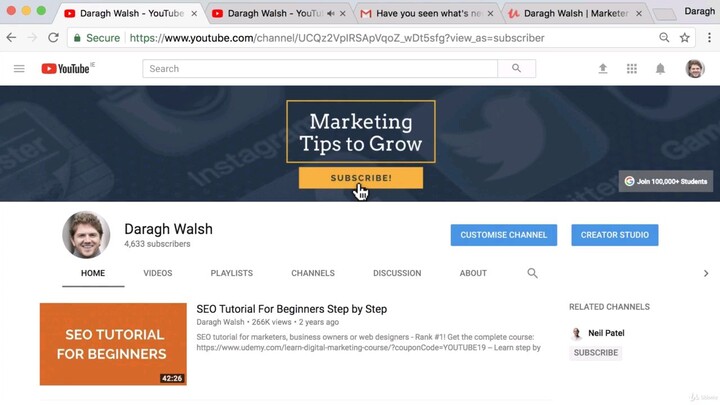Close the Daragh Walsh Marketer tab
720x405 pixels.
pos(639,14)
